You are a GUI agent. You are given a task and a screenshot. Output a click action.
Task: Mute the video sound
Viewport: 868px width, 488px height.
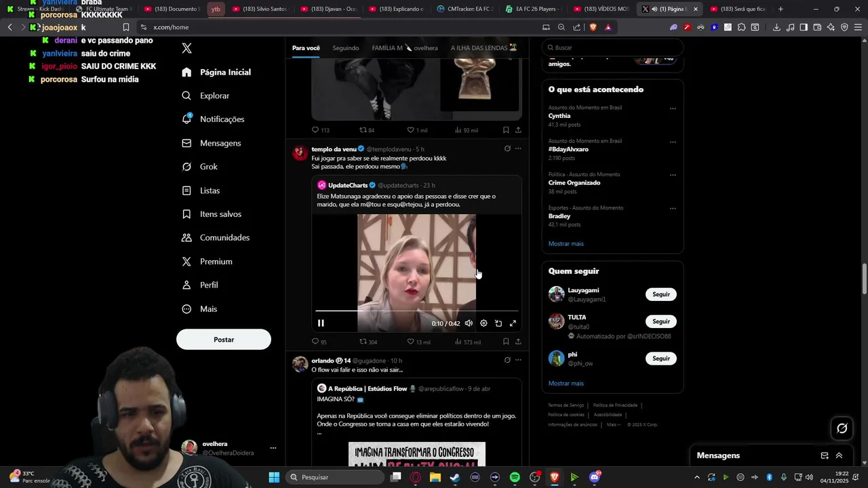tap(469, 323)
